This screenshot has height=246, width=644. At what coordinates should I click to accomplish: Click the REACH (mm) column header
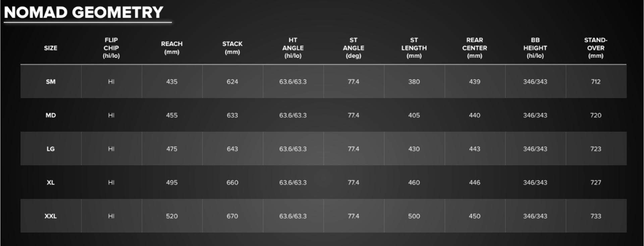pos(172,48)
